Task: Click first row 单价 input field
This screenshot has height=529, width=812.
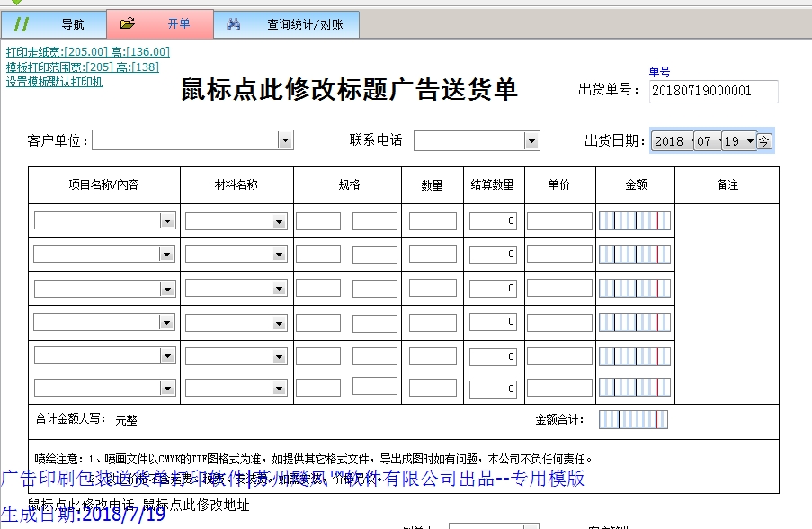Action: [559, 221]
